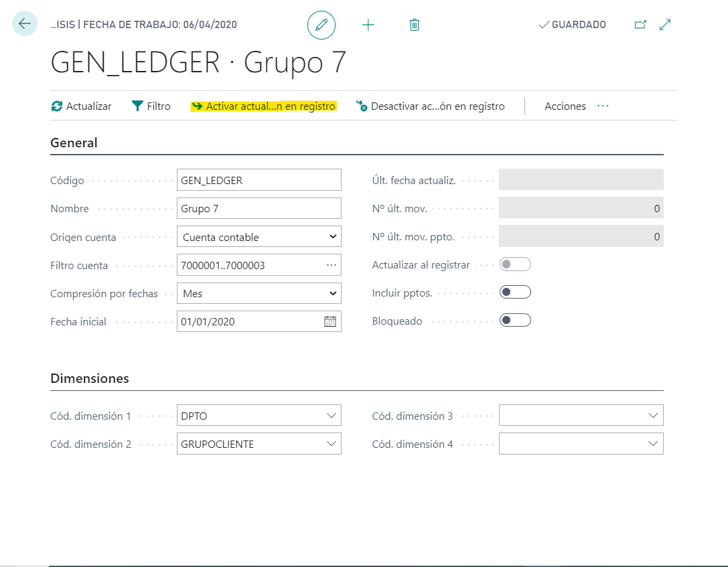Open Compresión por fechas dropdown
This screenshot has width=728, height=567.
(x=259, y=293)
